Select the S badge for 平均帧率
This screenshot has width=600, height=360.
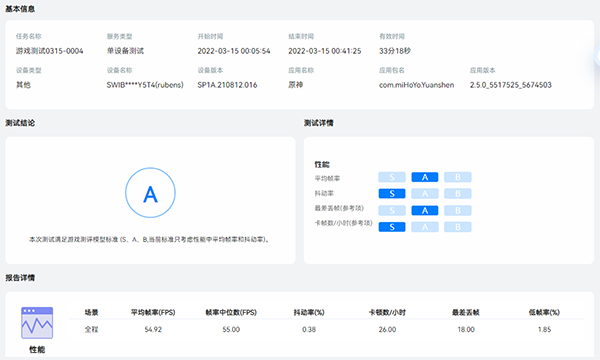392,177
